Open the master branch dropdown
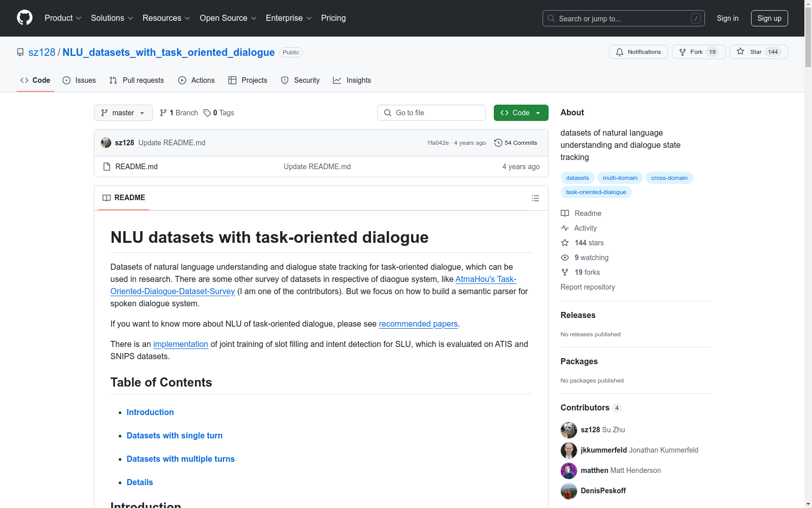Viewport: 812px width, 508px height. (123, 113)
